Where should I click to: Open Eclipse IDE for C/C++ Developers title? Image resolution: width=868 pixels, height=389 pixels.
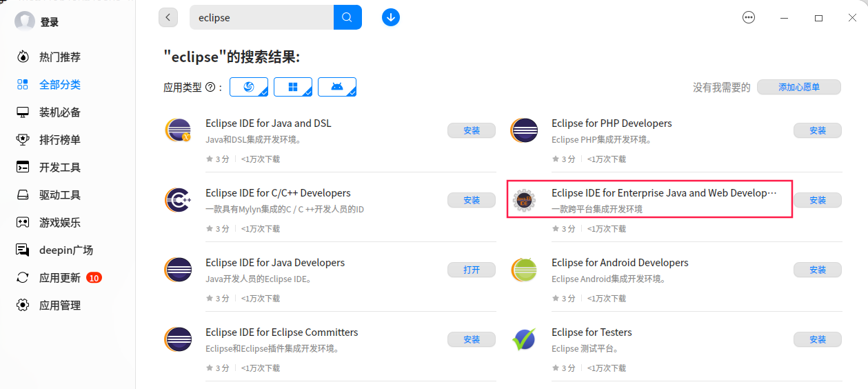coord(278,193)
